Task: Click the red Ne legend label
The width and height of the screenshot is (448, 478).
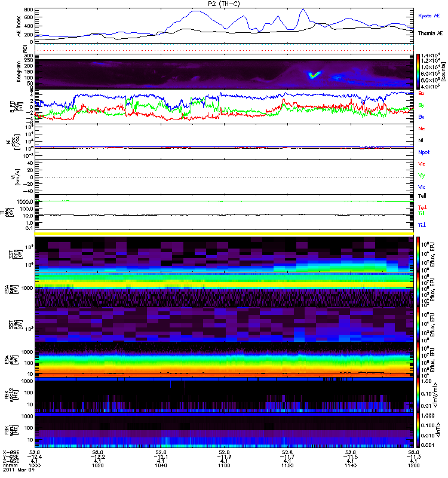Action: [422, 128]
